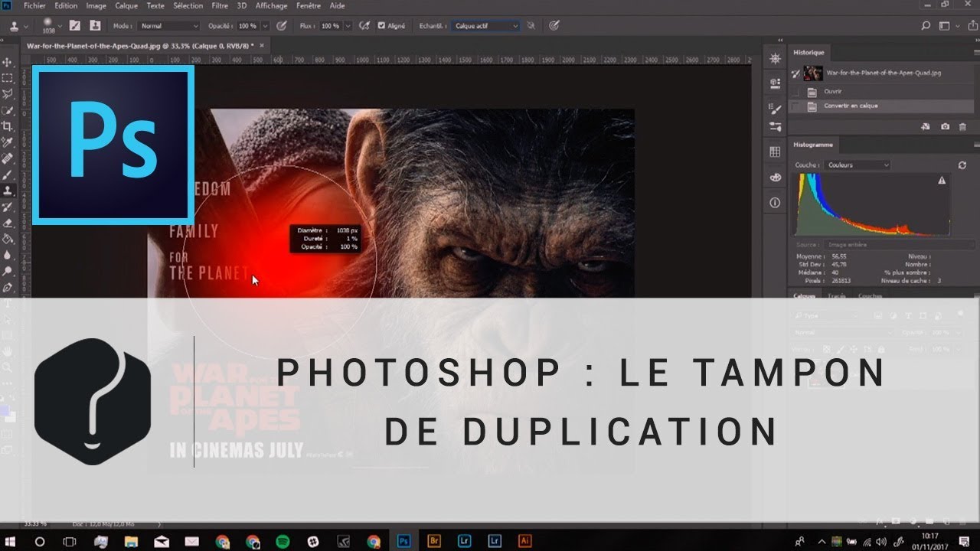Select the Spot Healing Brush tool
Screen dimensions: 980x551
click(8, 158)
